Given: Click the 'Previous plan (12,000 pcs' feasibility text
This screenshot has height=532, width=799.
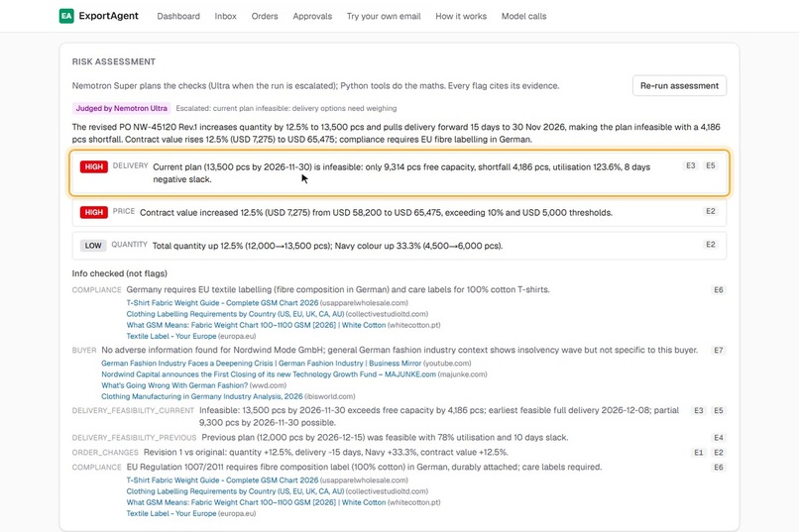Looking at the screenshot, I should point(385,437).
